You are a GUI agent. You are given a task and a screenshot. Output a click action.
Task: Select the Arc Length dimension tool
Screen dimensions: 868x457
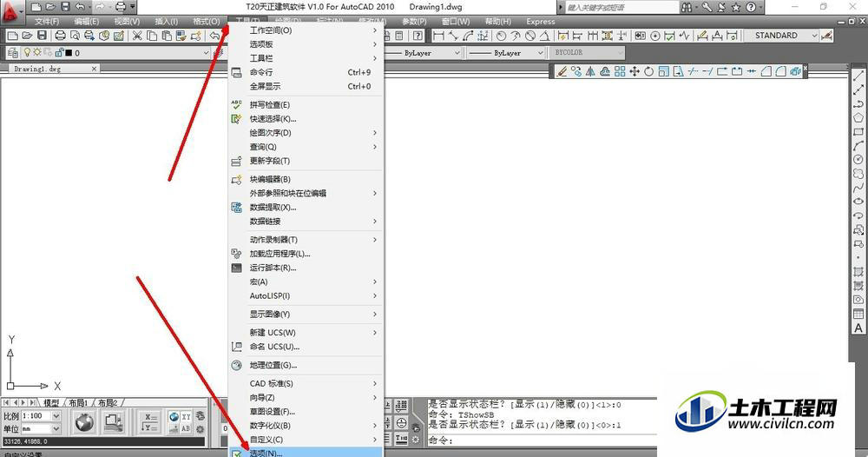click(x=469, y=36)
